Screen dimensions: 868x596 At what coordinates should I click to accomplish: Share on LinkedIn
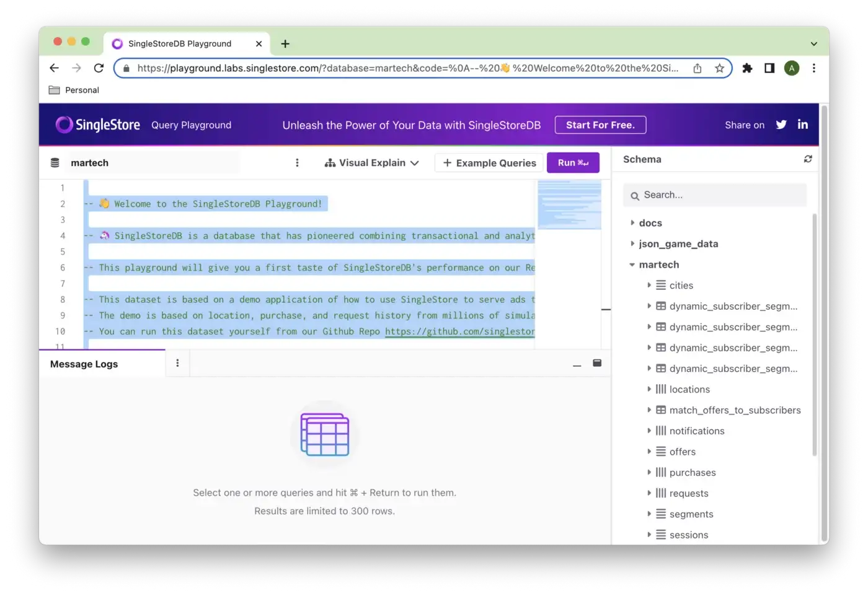(x=803, y=125)
